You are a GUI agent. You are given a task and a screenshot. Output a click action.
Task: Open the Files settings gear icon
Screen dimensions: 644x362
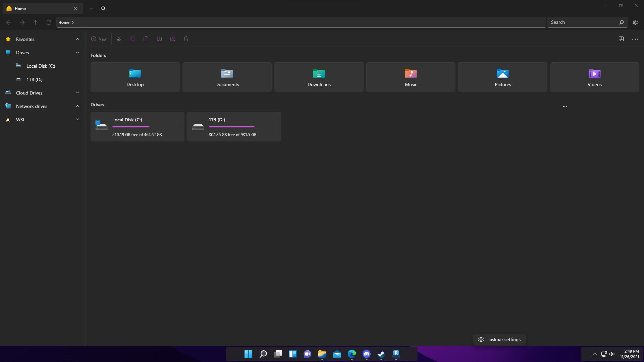pos(635,22)
